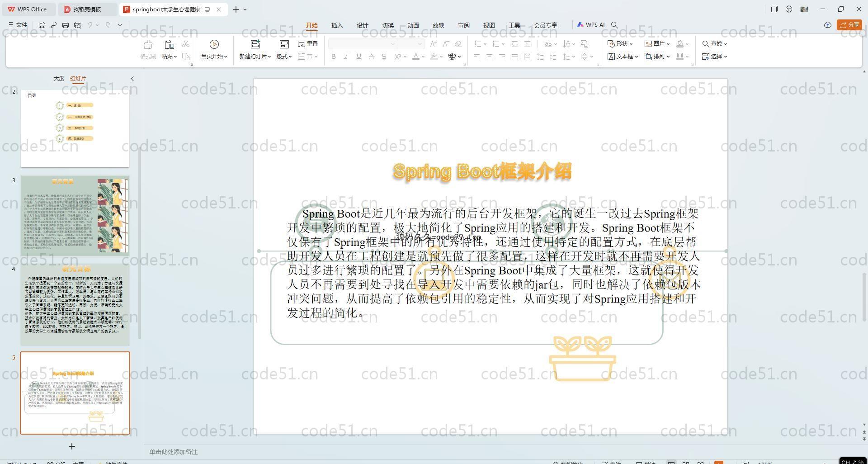Click the Justify alignment icon
The image size is (868, 464).
[x=514, y=57]
